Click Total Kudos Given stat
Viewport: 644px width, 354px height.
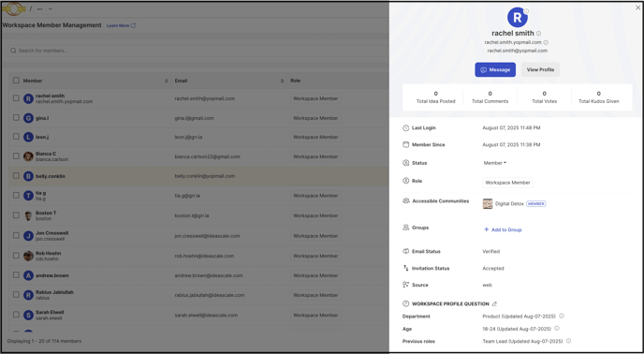point(598,97)
